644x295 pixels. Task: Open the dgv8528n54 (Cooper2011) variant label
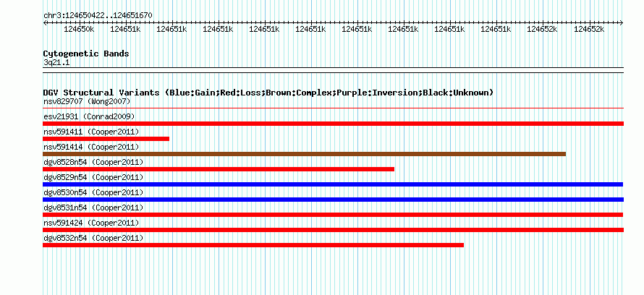pos(93,162)
